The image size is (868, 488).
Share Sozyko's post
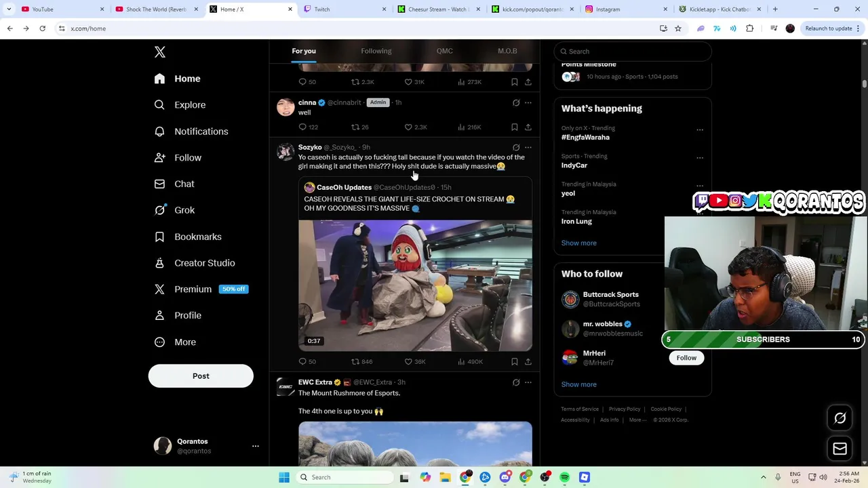(528, 362)
